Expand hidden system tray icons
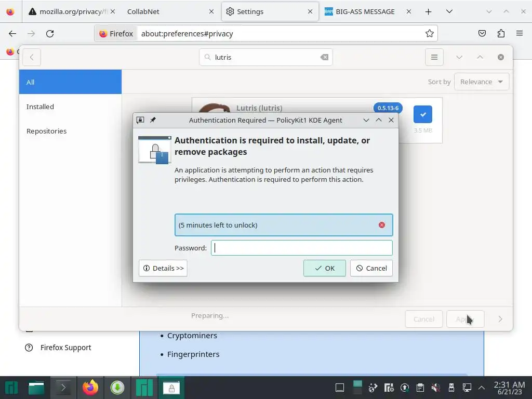Viewport: 532px width, 399px height. point(482,388)
